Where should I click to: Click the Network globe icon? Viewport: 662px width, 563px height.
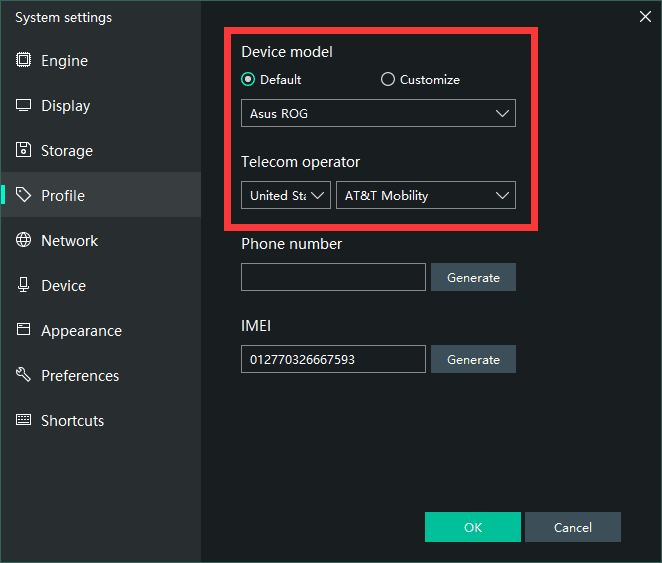click(23, 241)
